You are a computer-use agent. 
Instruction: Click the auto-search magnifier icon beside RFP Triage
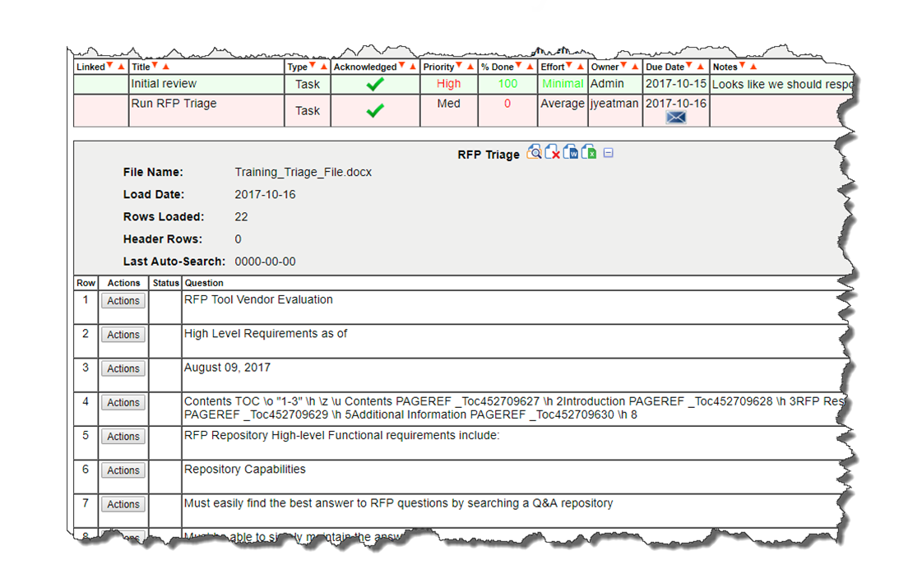(x=535, y=152)
